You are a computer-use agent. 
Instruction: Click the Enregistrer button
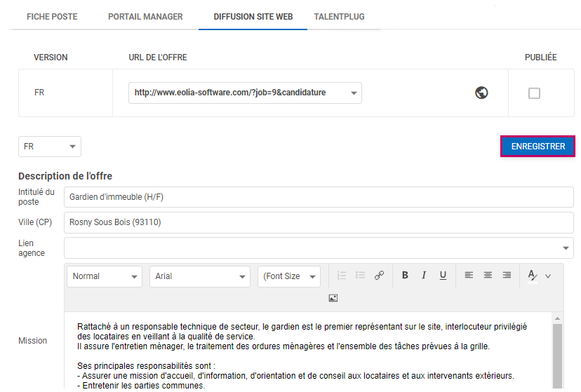537,147
